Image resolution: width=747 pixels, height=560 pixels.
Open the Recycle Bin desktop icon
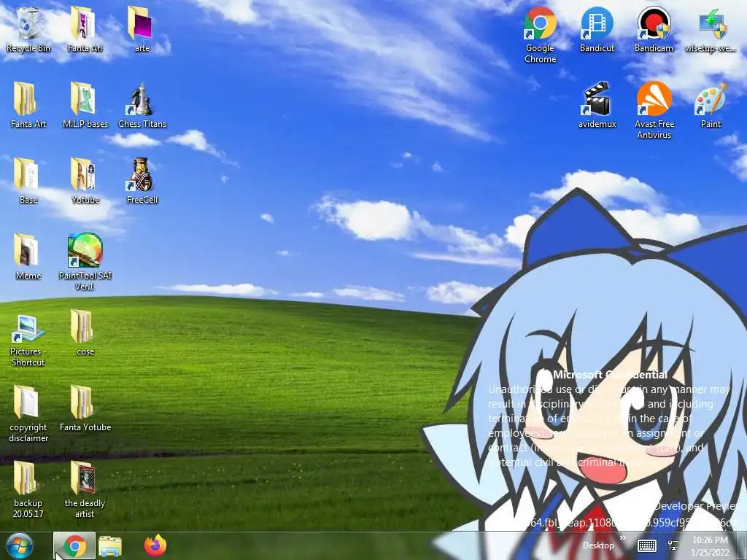coord(28,29)
